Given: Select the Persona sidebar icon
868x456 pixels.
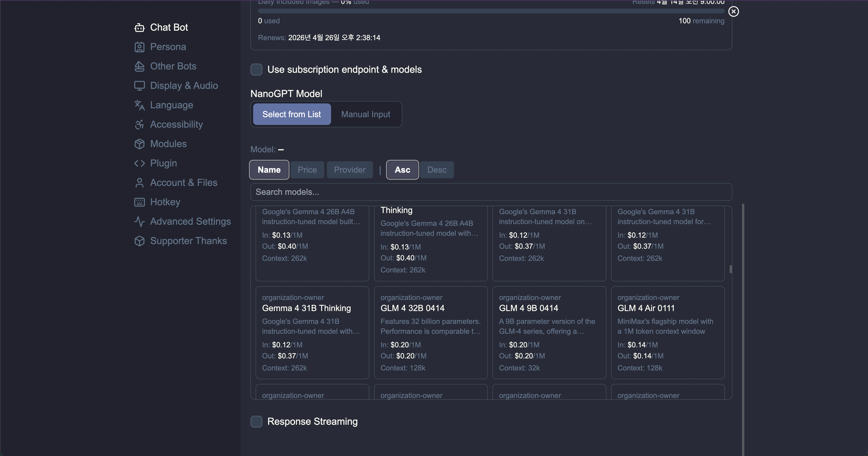Looking at the screenshot, I should [x=140, y=47].
